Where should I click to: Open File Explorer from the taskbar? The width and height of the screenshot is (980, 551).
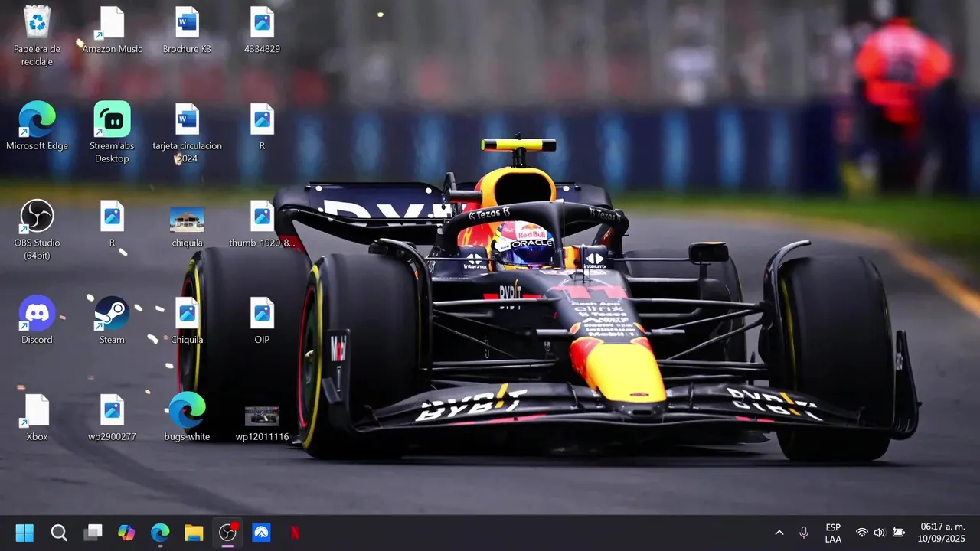pyautogui.click(x=194, y=533)
